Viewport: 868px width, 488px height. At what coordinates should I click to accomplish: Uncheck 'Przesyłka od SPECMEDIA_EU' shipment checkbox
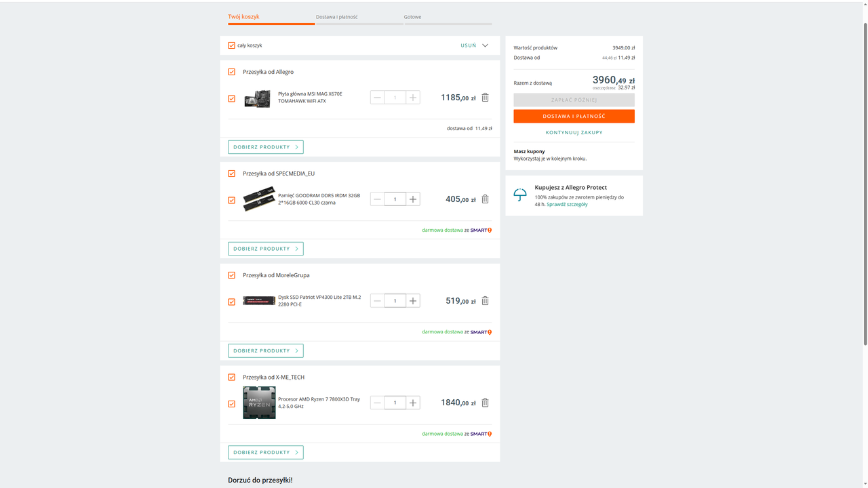click(231, 174)
